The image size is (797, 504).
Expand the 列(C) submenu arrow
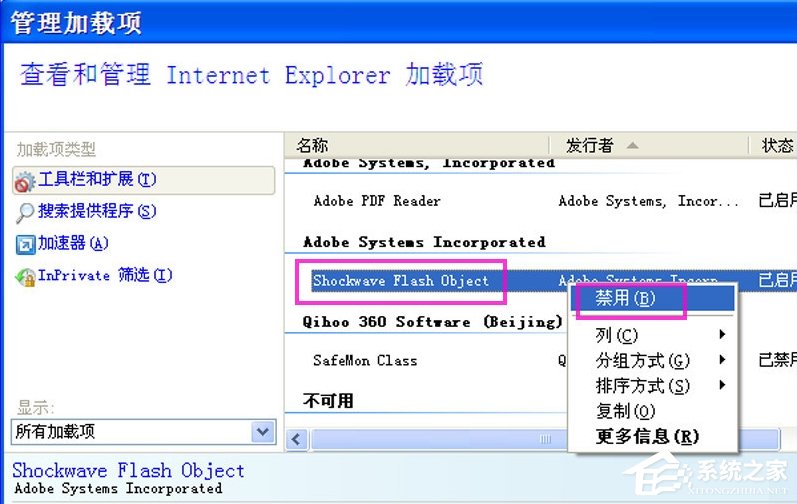coord(722,334)
